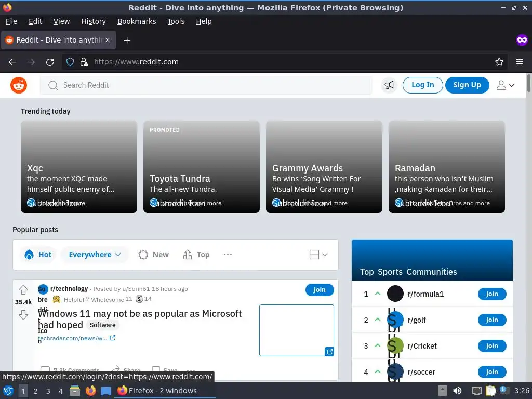Image resolution: width=532 pixels, height=399 pixels.
Task: Join r/Cricket
Action: (492, 345)
